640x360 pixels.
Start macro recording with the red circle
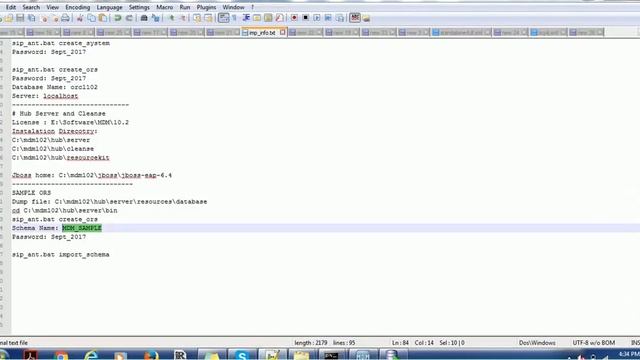[x=294, y=18]
